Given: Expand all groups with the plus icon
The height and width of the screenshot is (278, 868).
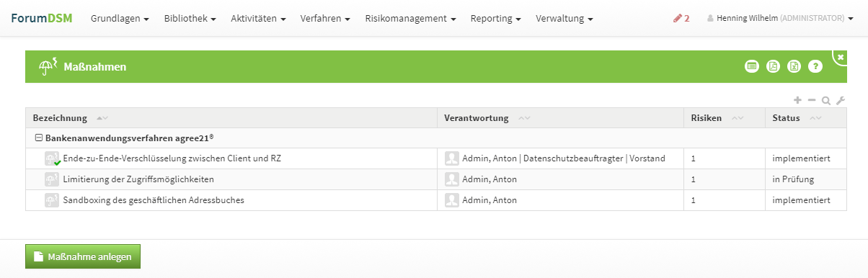Looking at the screenshot, I should tap(797, 100).
